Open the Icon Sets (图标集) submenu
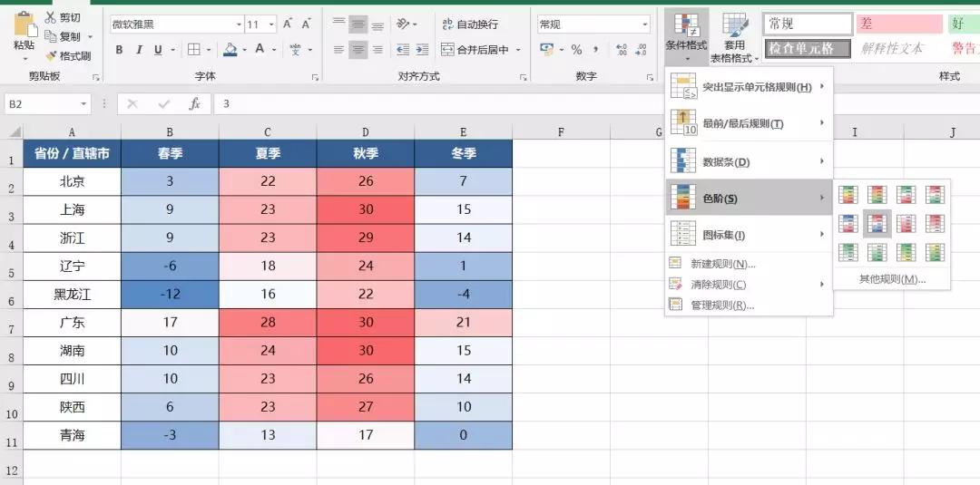 tap(748, 235)
